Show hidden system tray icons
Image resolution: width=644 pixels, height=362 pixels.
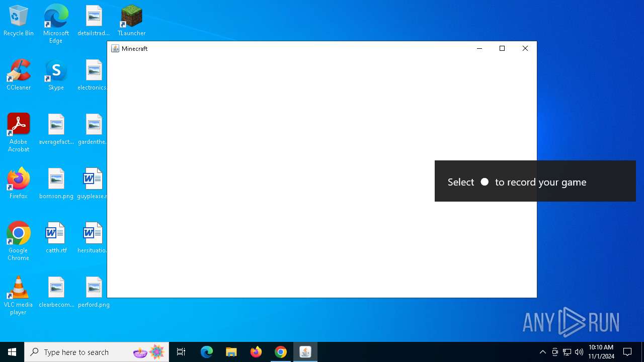click(543, 352)
